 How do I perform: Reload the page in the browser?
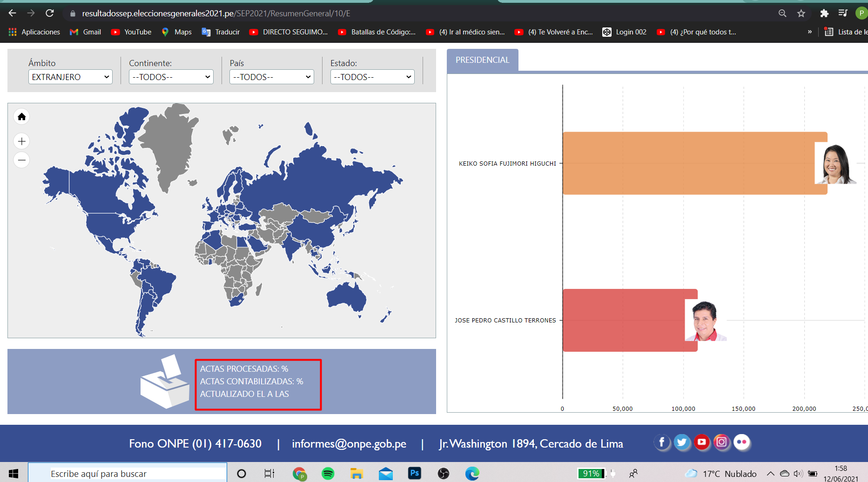pos(50,13)
